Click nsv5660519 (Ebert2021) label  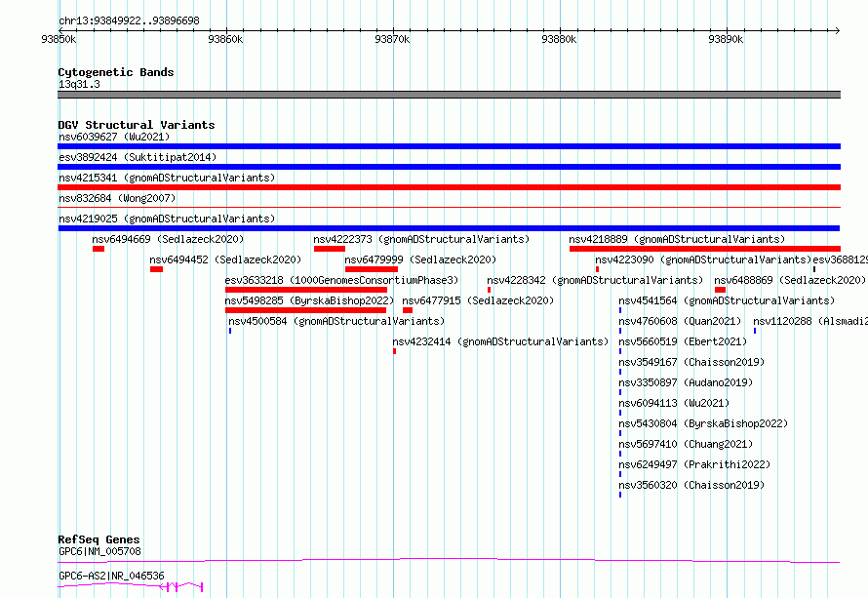point(683,341)
